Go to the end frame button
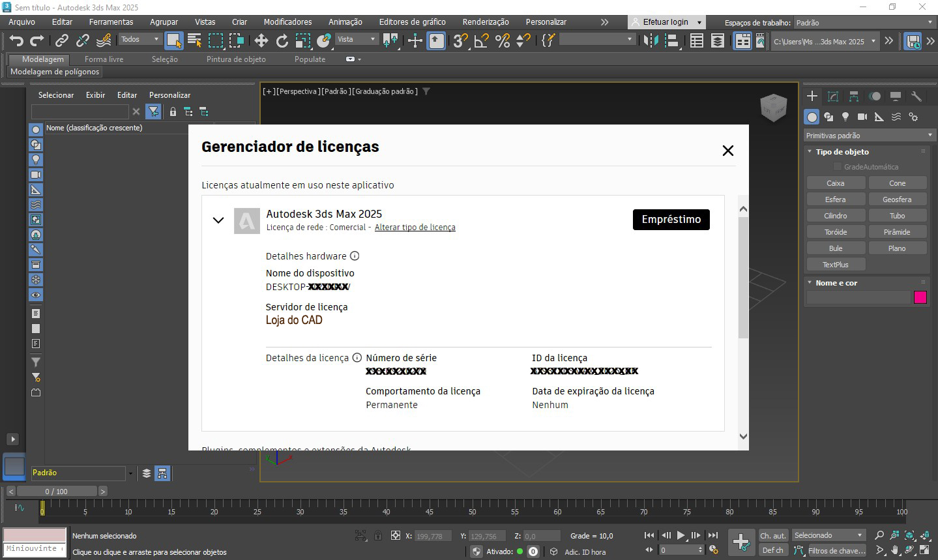 [x=713, y=535]
